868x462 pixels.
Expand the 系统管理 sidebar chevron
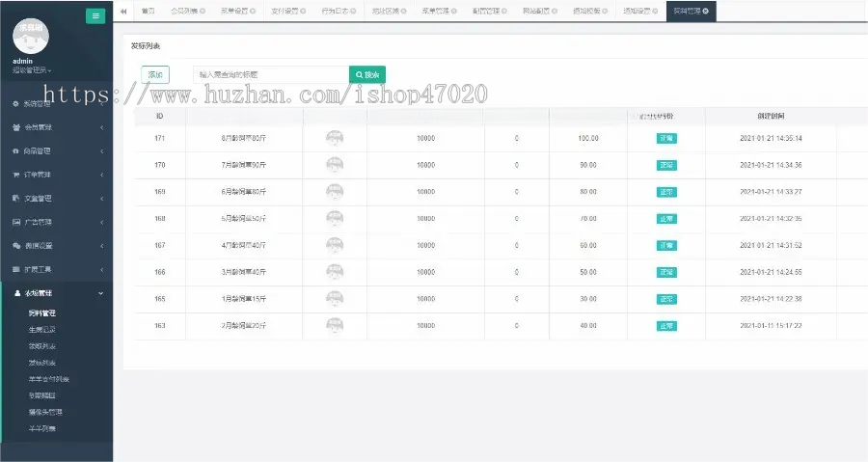102,103
